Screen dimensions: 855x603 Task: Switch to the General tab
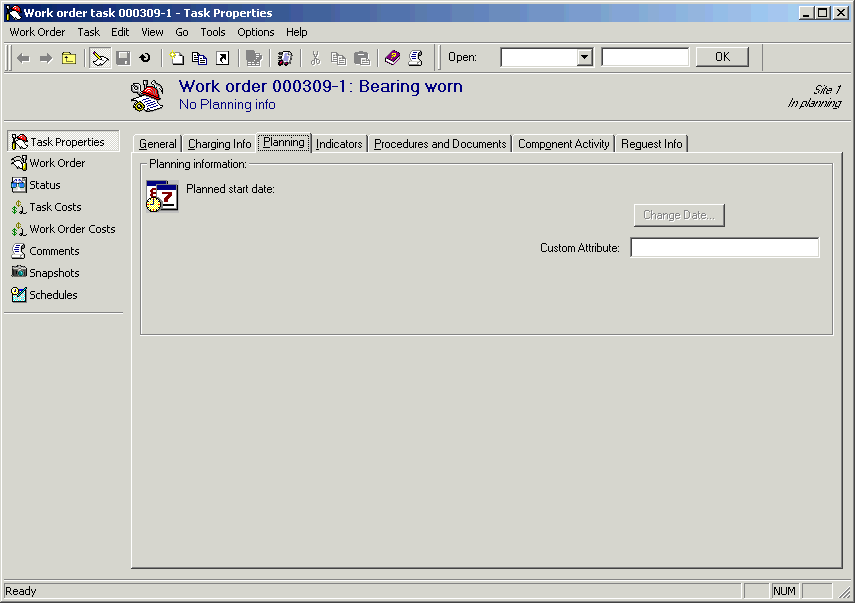(x=158, y=144)
